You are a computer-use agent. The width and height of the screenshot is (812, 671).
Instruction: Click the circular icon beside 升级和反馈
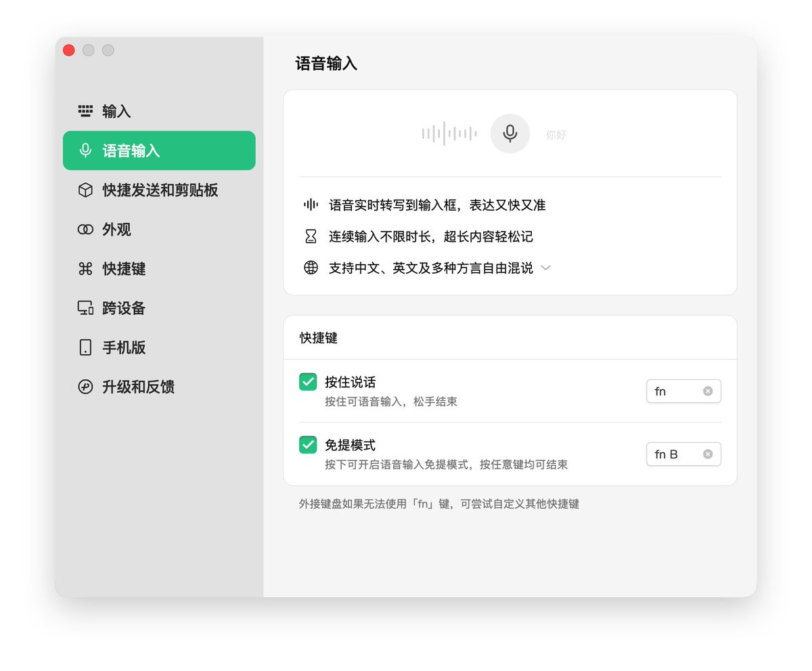pyautogui.click(x=85, y=387)
